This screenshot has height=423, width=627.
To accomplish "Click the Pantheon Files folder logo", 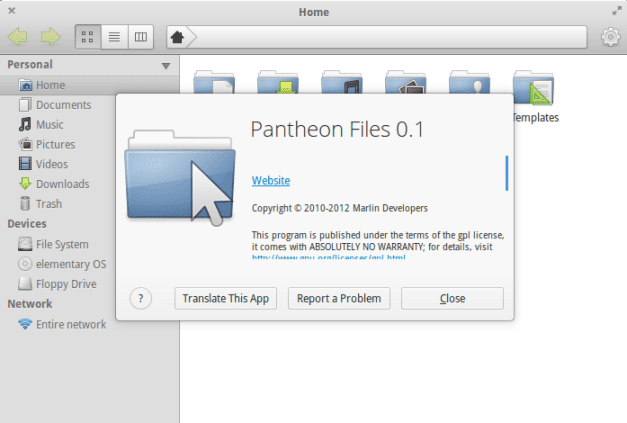I will pyautogui.click(x=180, y=176).
